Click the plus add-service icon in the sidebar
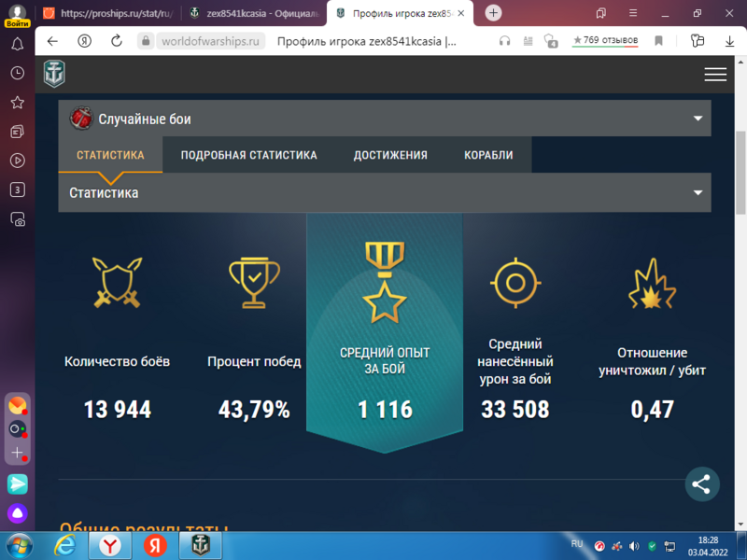Viewport: 747px width, 560px height. tap(18, 453)
